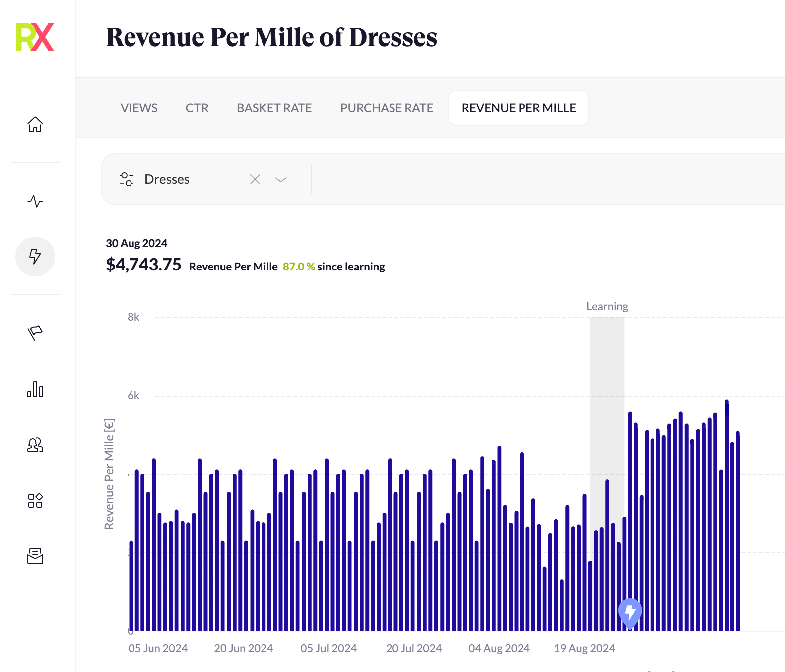Click the 05 Jul 2024 axis label
Viewport: 785px width, 672px height.
click(x=329, y=648)
